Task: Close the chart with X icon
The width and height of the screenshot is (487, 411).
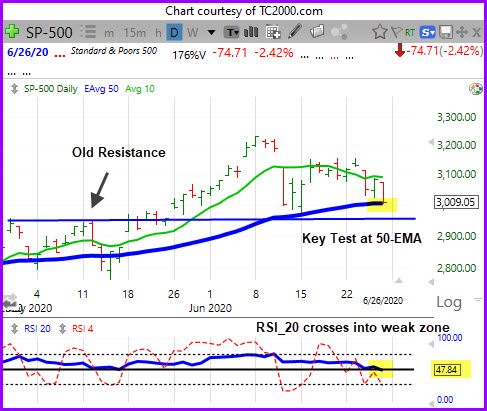Action: [x=477, y=33]
